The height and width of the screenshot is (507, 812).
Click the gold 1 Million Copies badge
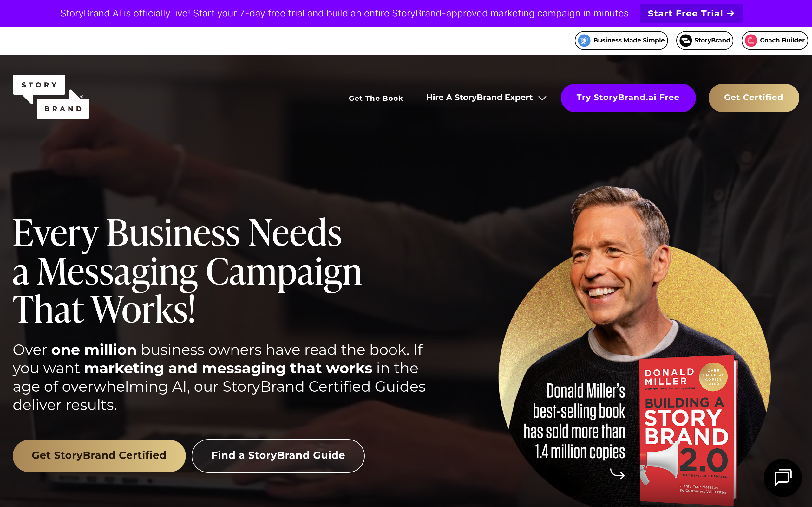click(x=713, y=377)
